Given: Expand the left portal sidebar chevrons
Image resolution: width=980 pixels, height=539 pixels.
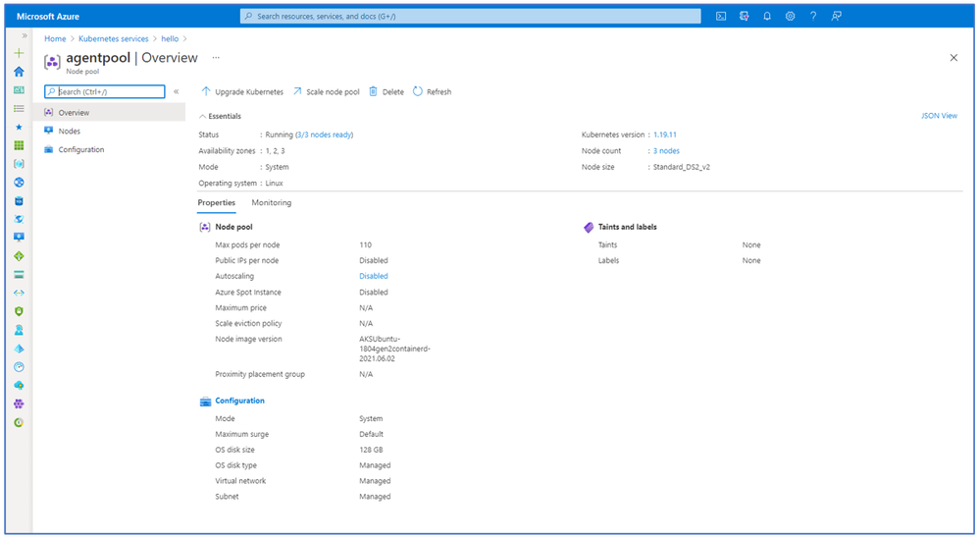Looking at the screenshot, I should [x=25, y=35].
